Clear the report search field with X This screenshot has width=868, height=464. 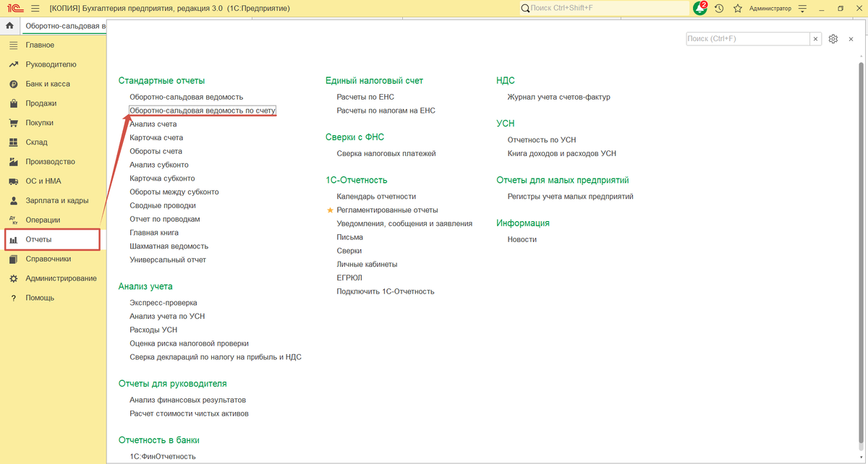click(x=816, y=39)
